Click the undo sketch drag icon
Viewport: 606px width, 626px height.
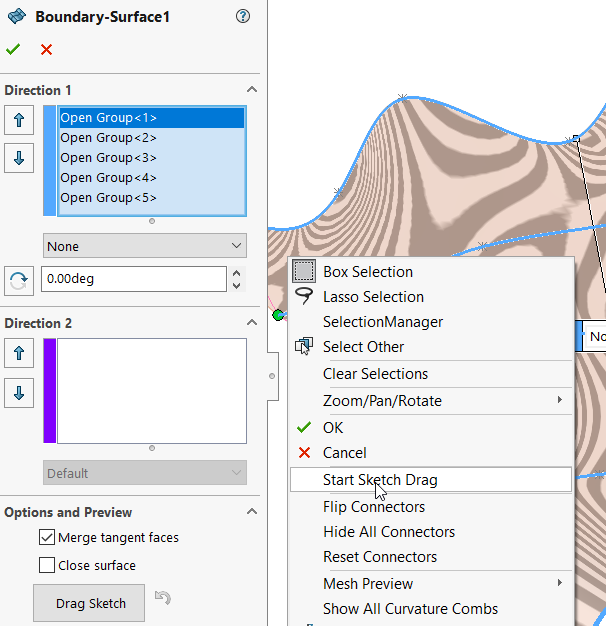163,597
